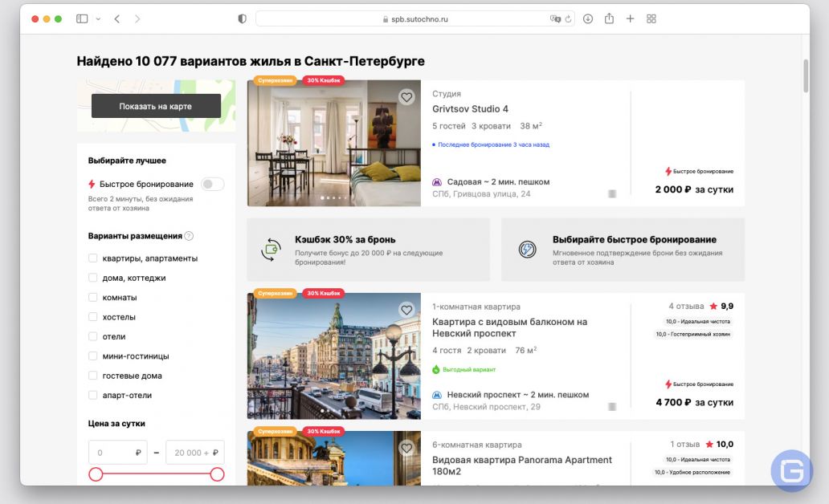The width and height of the screenshot is (829, 504).
Task: Check the отели checkbox
Action: (x=93, y=336)
